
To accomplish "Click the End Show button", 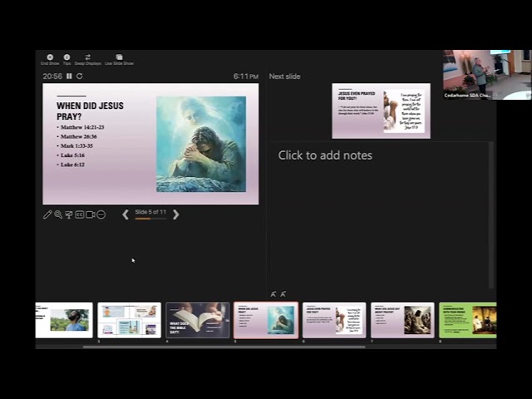I will click(50, 59).
